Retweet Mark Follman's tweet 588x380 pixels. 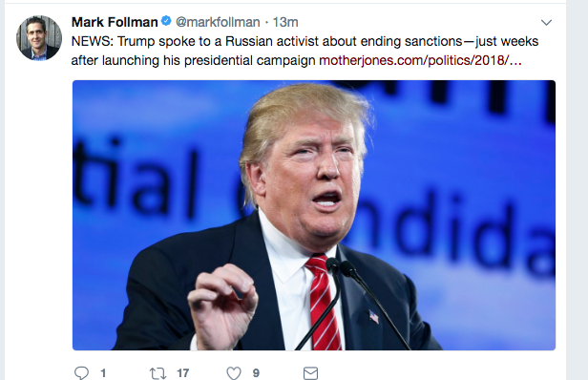[x=157, y=373]
